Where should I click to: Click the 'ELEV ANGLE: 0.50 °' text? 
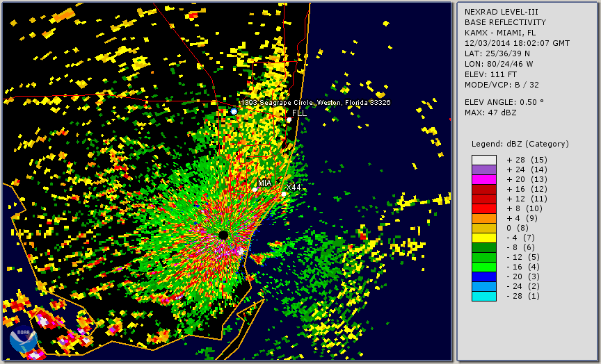(504, 102)
